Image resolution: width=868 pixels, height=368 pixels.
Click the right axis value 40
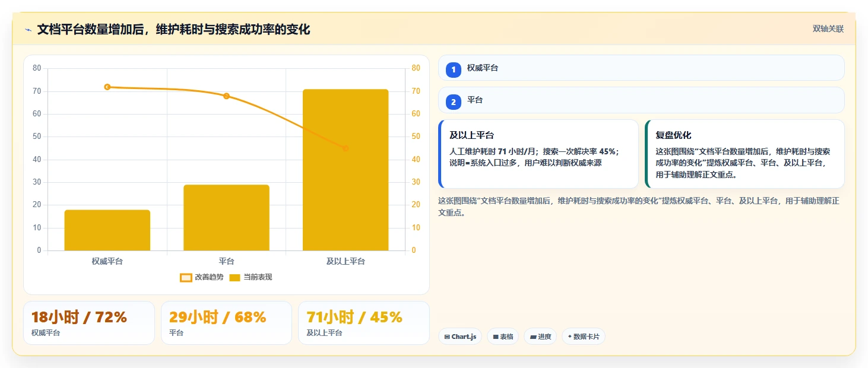point(416,159)
